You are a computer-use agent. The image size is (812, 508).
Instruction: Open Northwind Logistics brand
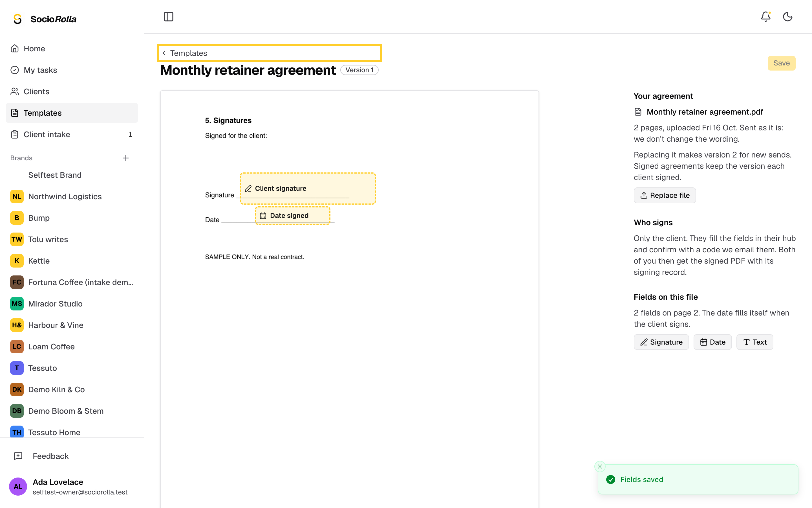coord(72,196)
